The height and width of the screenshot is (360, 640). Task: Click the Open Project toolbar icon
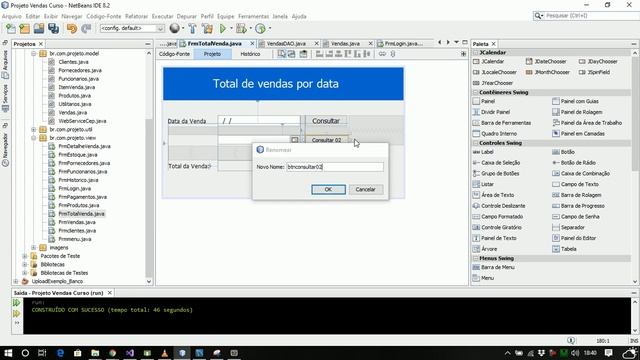coord(39,28)
